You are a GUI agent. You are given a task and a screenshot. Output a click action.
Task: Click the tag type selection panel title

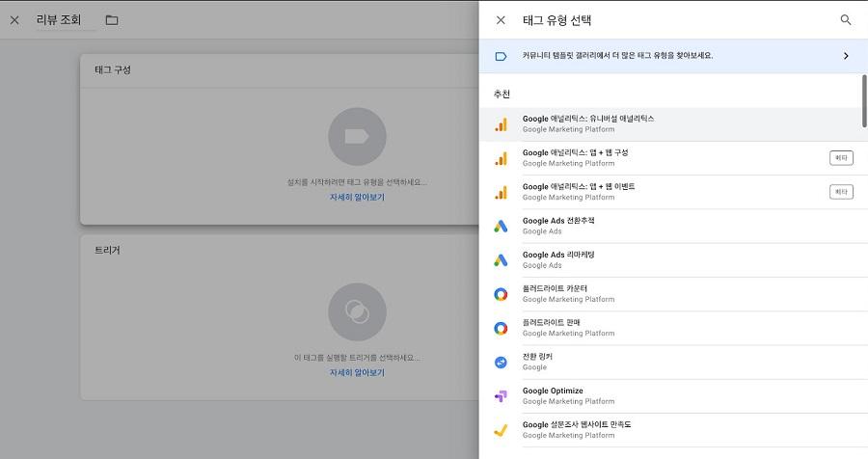tap(556, 20)
